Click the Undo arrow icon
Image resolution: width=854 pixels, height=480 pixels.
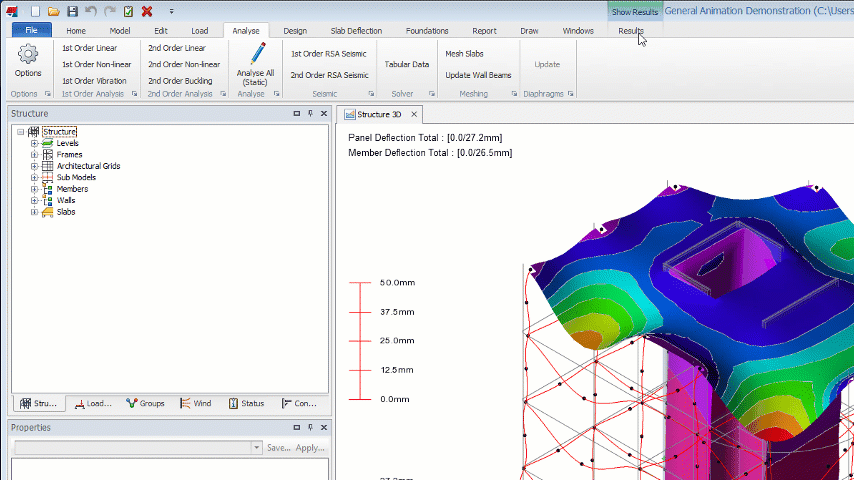pyautogui.click(x=91, y=11)
